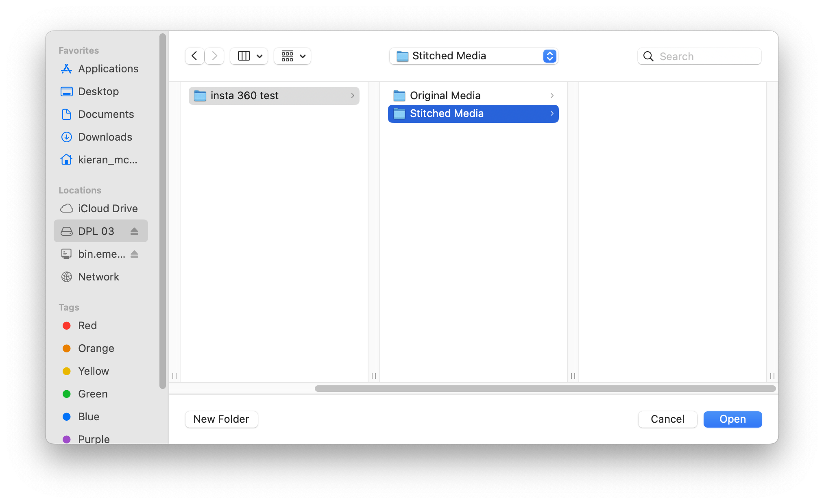The image size is (824, 504).
Task: Click the Cancel button
Action: click(x=667, y=419)
